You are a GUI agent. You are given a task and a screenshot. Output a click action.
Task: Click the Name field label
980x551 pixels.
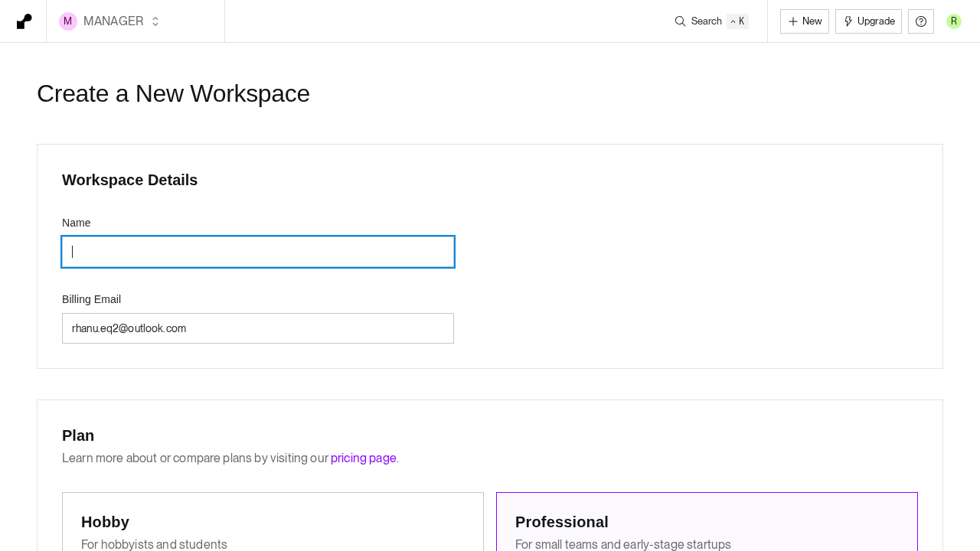point(77,223)
